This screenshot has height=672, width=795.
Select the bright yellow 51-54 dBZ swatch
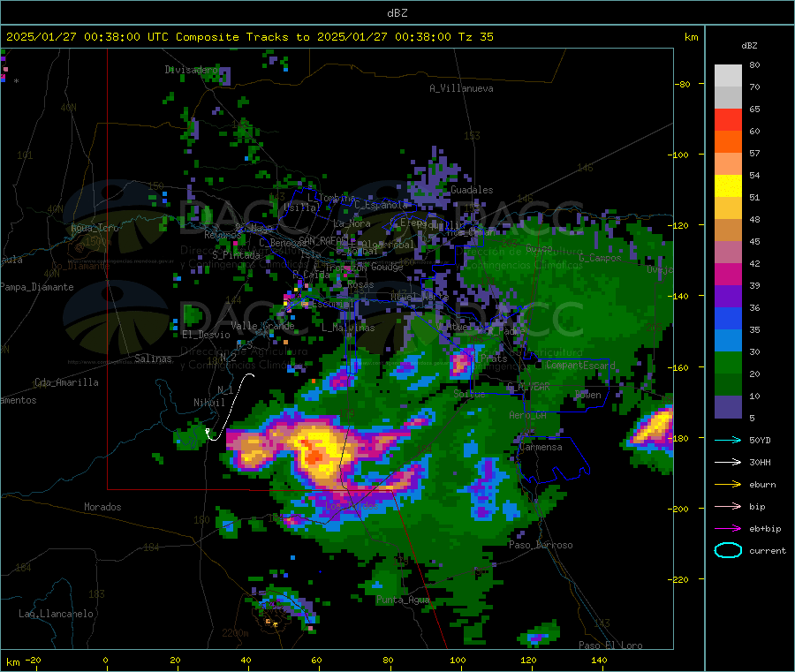[x=728, y=186]
